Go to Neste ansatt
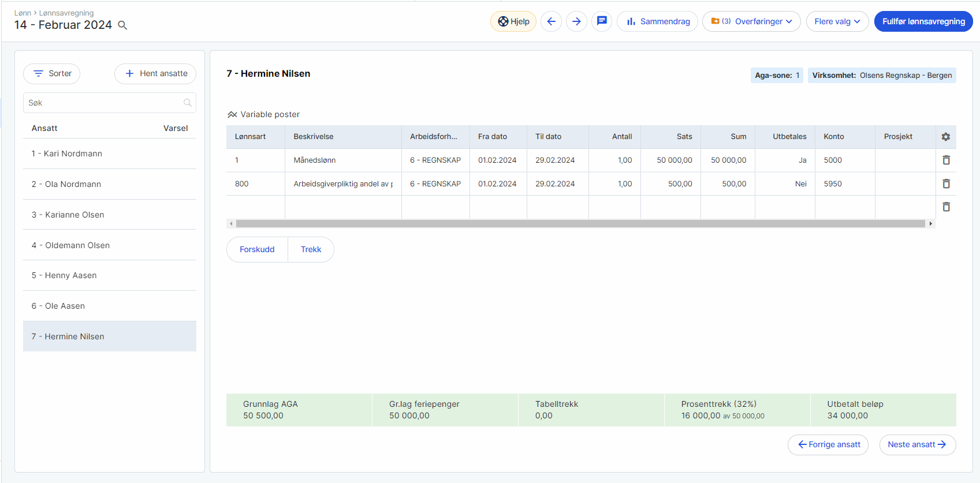Screen dimensions: 980x483 917,444
